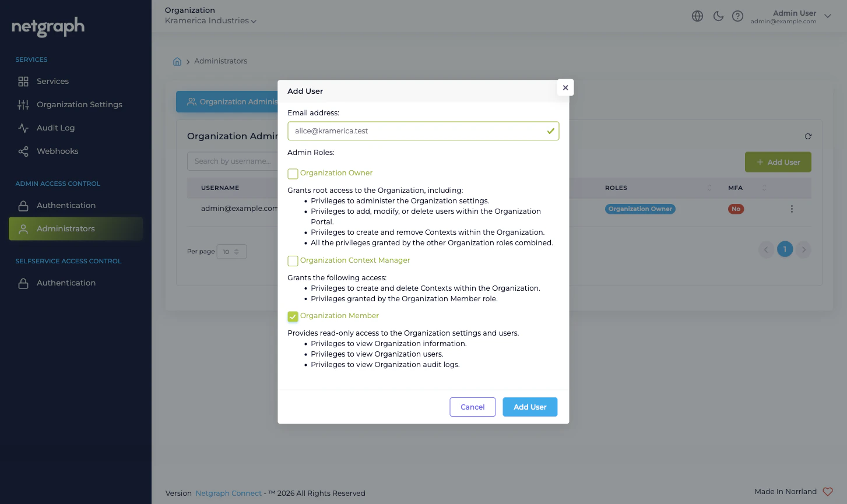Navigate home via the breadcrumb house icon
The height and width of the screenshot is (504, 847).
tap(177, 61)
